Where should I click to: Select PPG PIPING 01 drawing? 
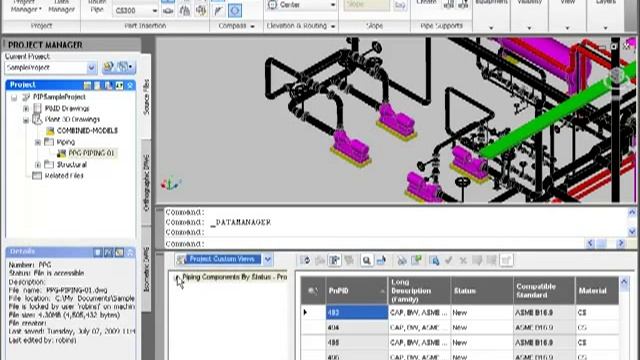click(x=91, y=153)
